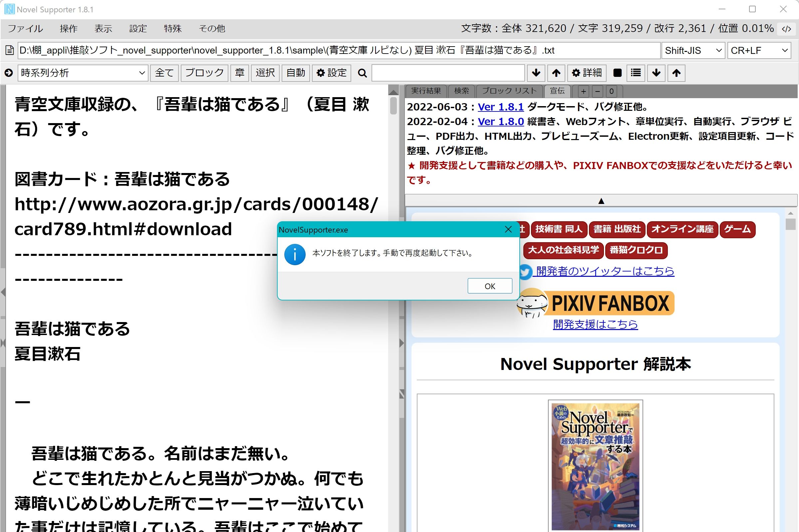Click the 全て run button
799x532 pixels.
[x=164, y=73]
